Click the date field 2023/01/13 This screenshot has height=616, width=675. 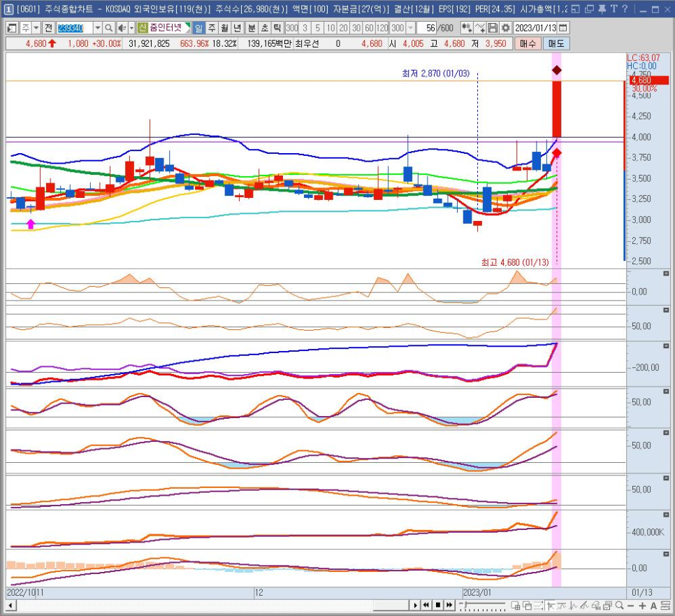point(536,28)
